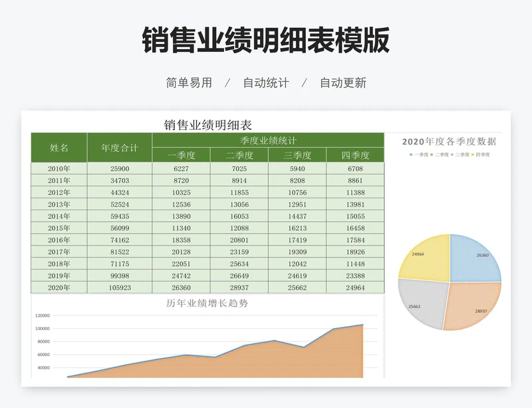Viewport: 532px width, 408px height.
Task: Click the 2012年 row label
Action: coord(59,192)
